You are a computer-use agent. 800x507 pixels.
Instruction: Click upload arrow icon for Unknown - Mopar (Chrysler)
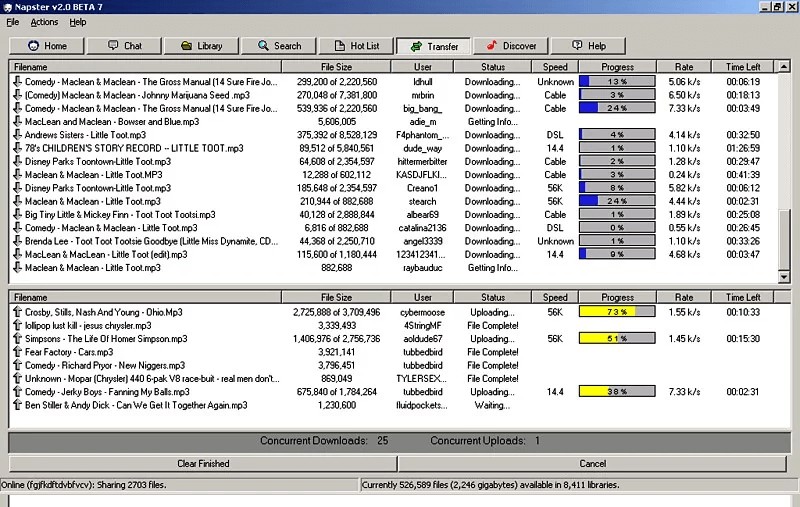pos(17,378)
